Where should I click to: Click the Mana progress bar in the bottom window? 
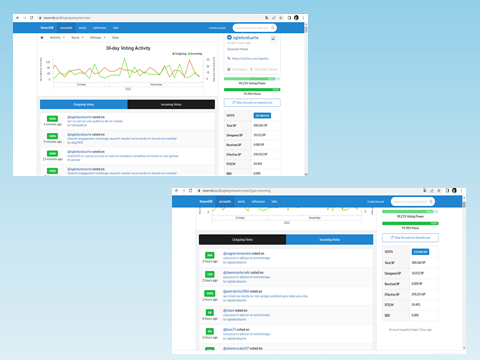[410, 223]
